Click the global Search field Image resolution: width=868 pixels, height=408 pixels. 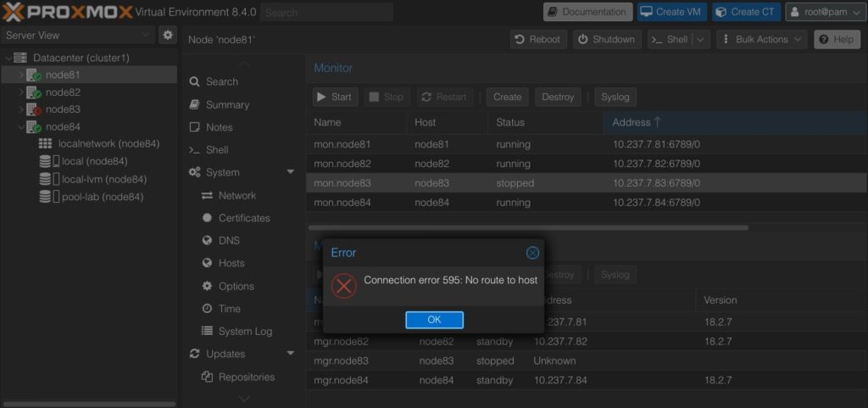pyautogui.click(x=326, y=12)
